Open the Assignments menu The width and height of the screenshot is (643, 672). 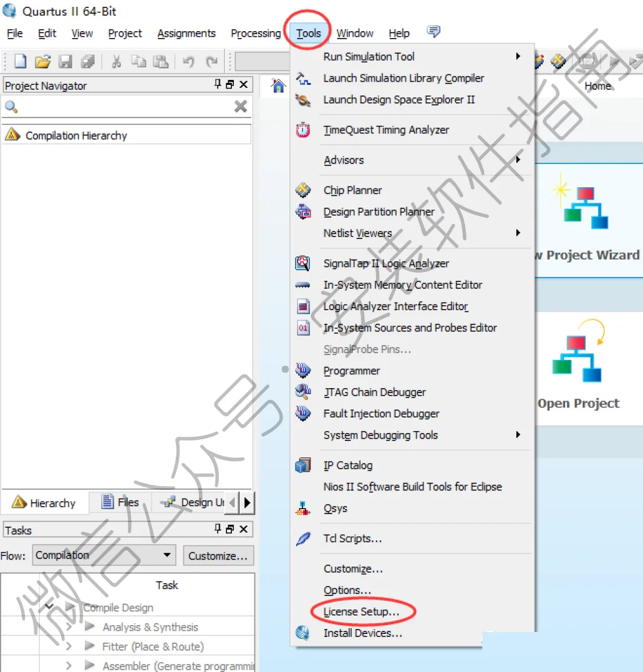pyautogui.click(x=186, y=33)
